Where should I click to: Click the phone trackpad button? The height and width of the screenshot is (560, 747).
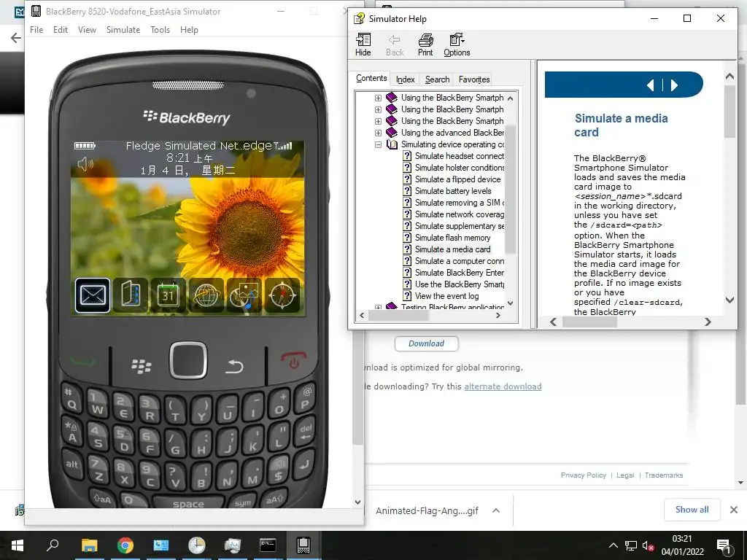[188, 360]
